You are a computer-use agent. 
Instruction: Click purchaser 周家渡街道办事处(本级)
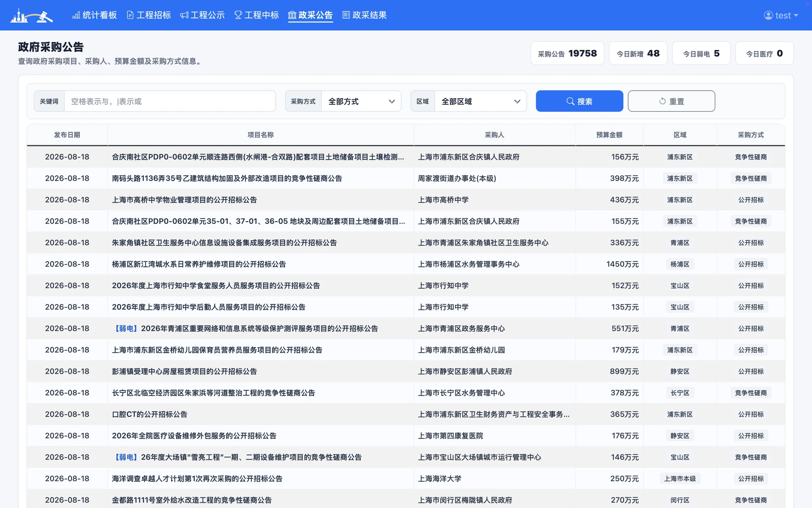pyautogui.click(x=457, y=178)
